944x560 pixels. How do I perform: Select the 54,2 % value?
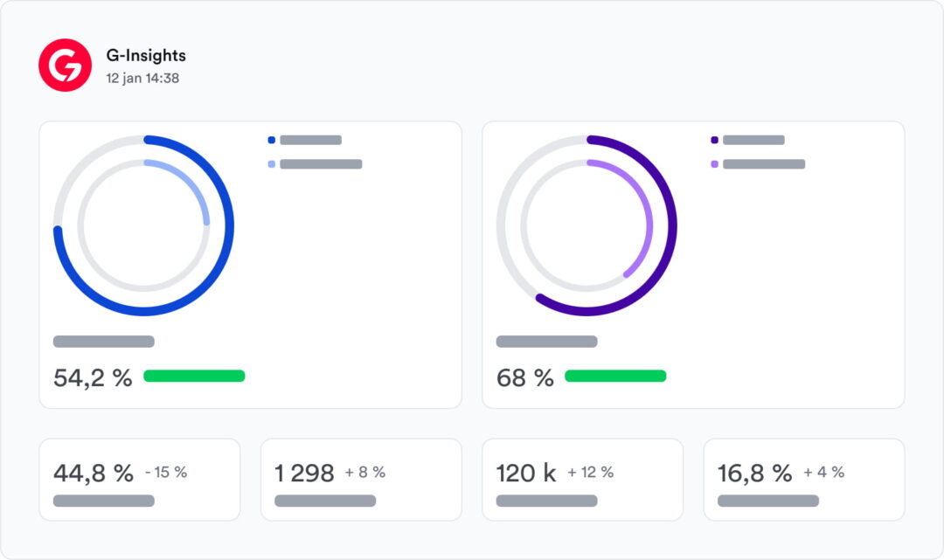point(93,377)
